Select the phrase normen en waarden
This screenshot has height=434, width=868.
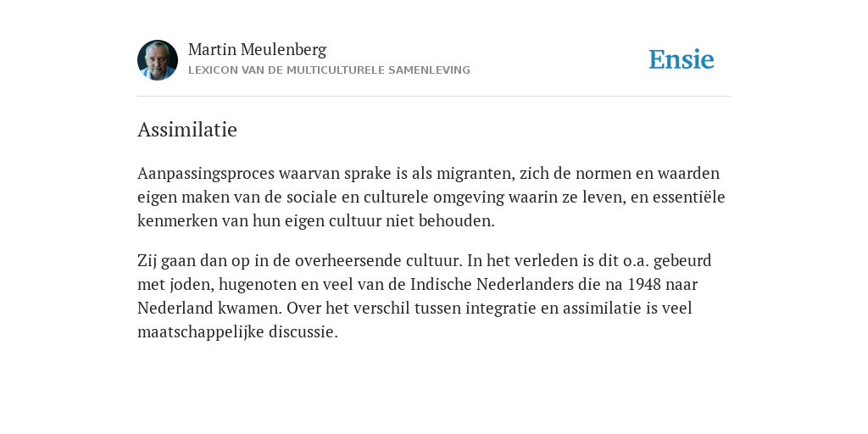tap(648, 173)
